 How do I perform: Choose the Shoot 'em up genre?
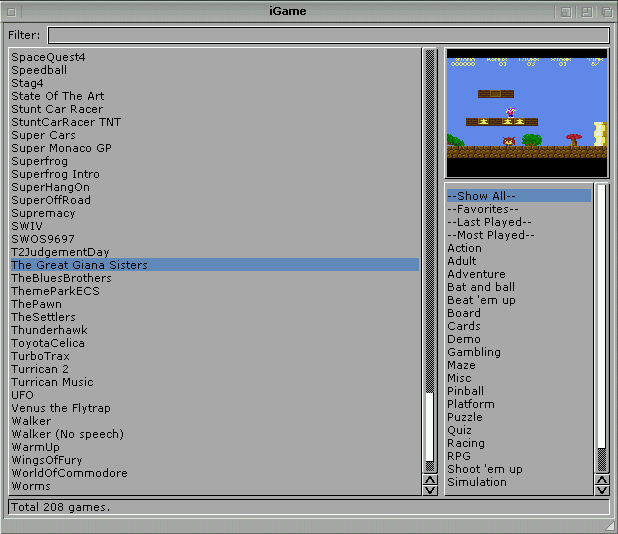pyautogui.click(x=484, y=469)
